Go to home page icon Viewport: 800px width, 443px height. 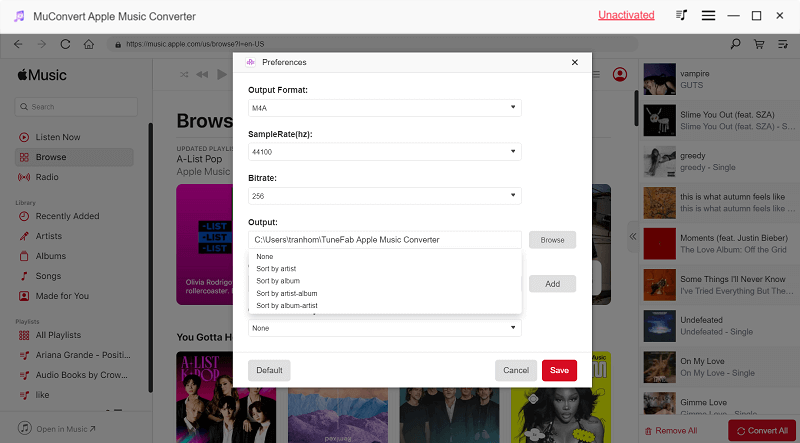(89, 44)
